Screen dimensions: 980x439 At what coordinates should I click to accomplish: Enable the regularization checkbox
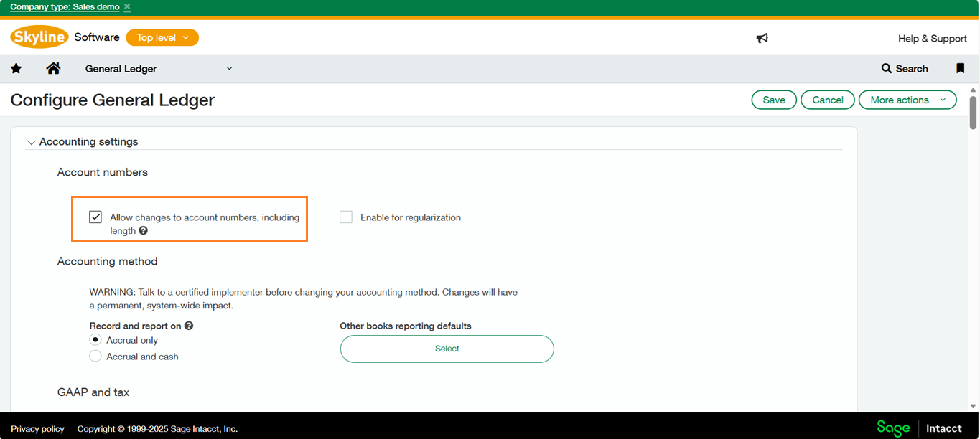pyautogui.click(x=346, y=217)
